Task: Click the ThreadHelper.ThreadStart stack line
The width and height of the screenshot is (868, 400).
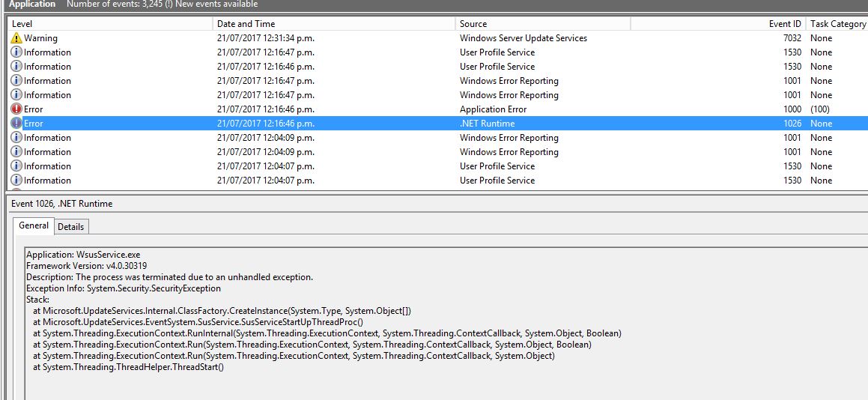Action: [x=128, y=367]
